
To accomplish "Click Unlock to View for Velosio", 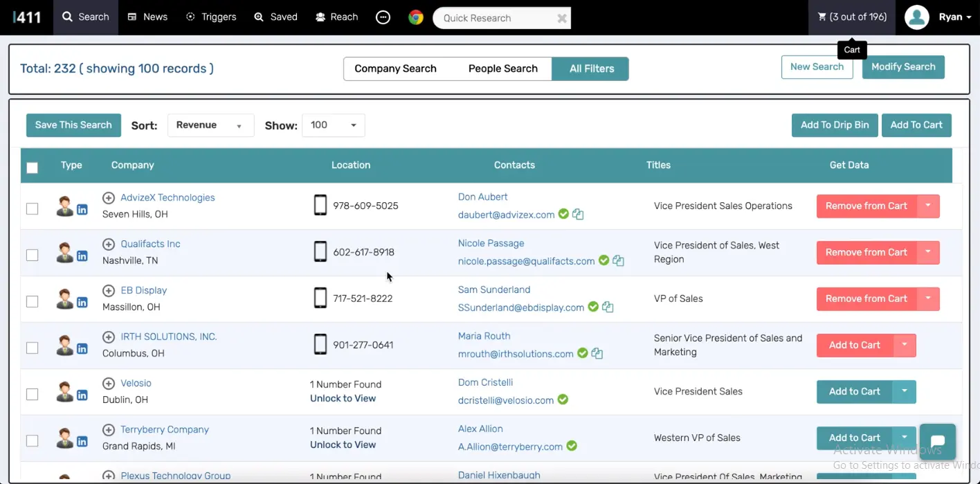I will pos(343,398).
